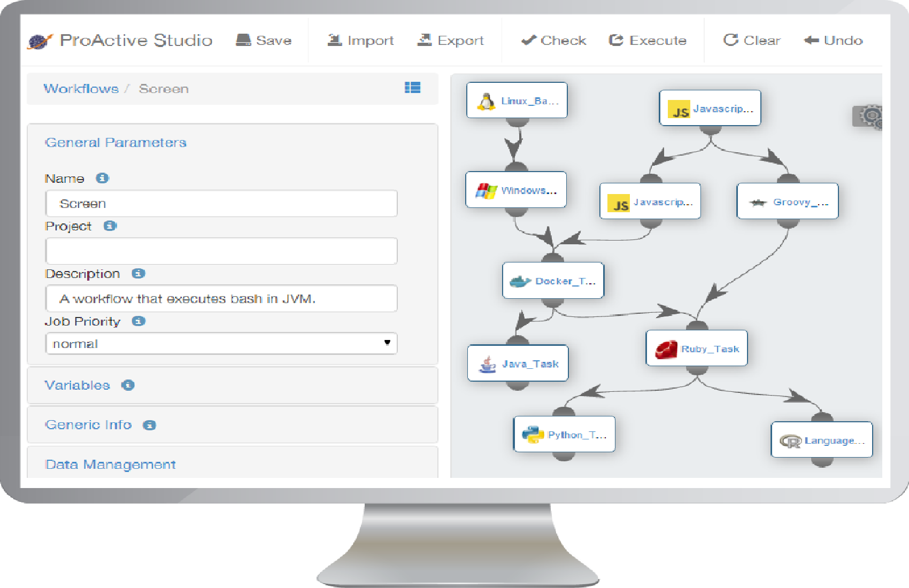Export the workflow via Export
Image resolution: width=909 pixels, height=588 pixels.
pos(450,41)
